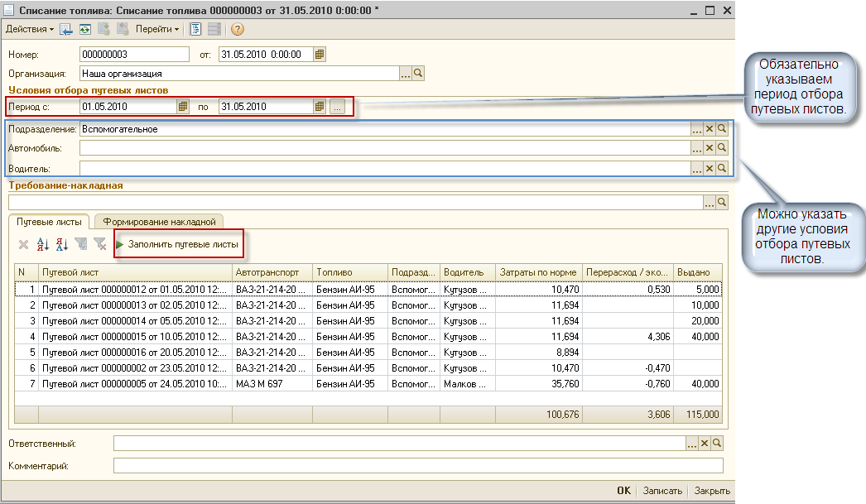
Task: Clear the Водитель field with X
Action: tap(710, 168)
